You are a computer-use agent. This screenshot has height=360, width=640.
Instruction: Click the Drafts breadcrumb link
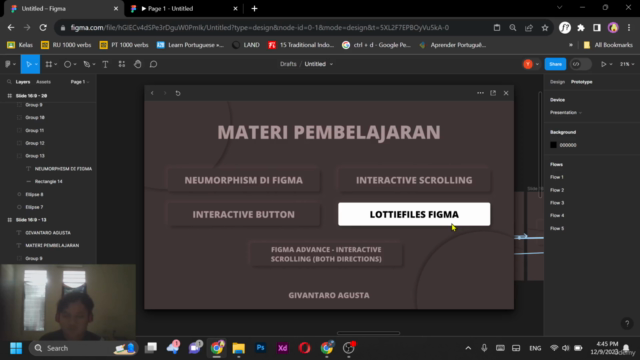[288, 64]
